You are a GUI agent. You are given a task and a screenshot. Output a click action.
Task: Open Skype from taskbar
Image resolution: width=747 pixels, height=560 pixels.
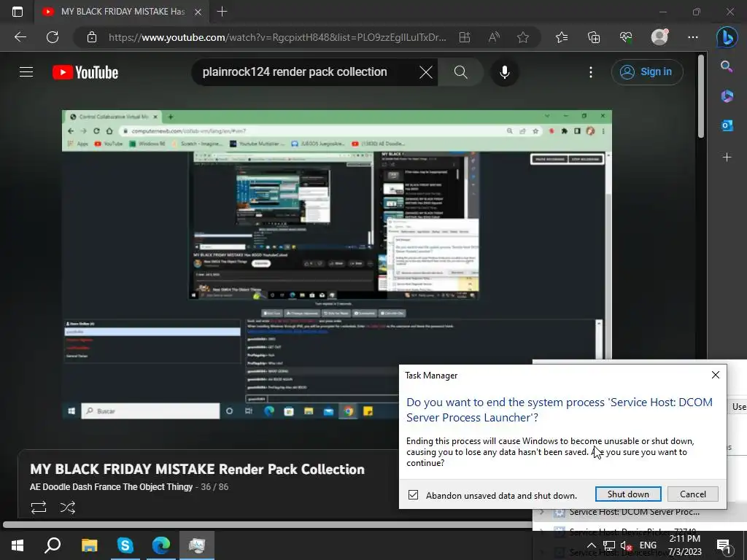(125, 545)
